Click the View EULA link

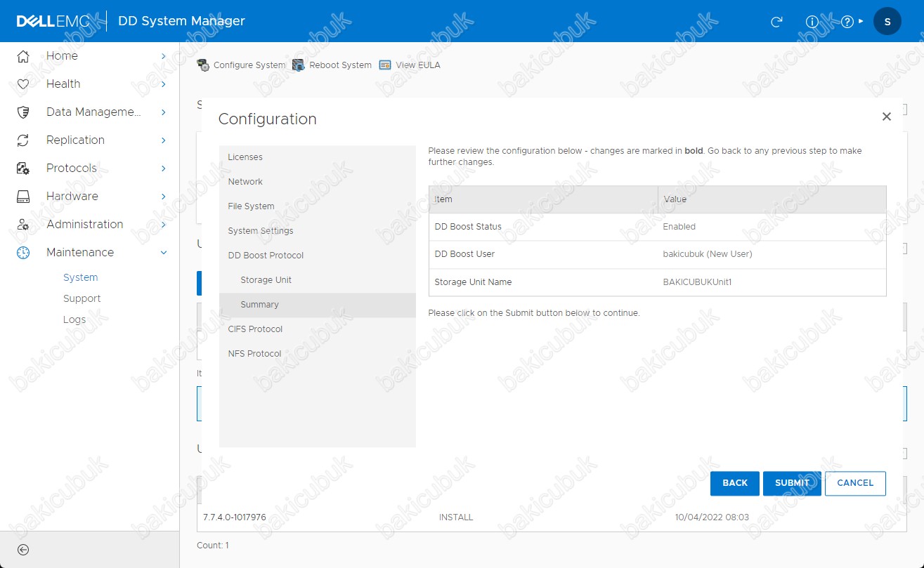418,65
